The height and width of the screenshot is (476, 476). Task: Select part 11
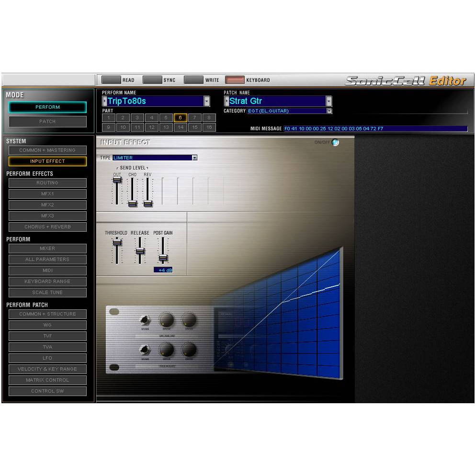point(137,127)
